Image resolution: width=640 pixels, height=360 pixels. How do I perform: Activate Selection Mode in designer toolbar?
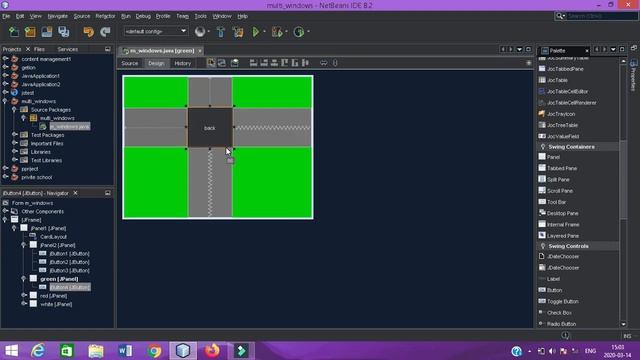point(211,63)
